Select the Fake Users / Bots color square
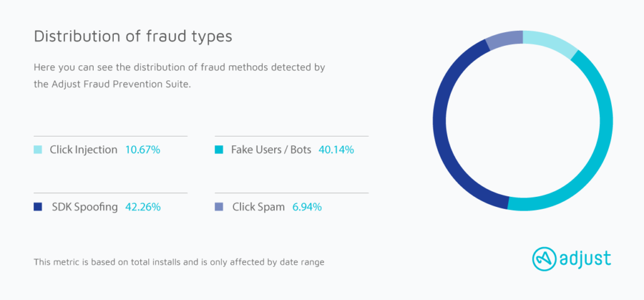The width and height of the screenshot is (644, 300). [219, 150]
